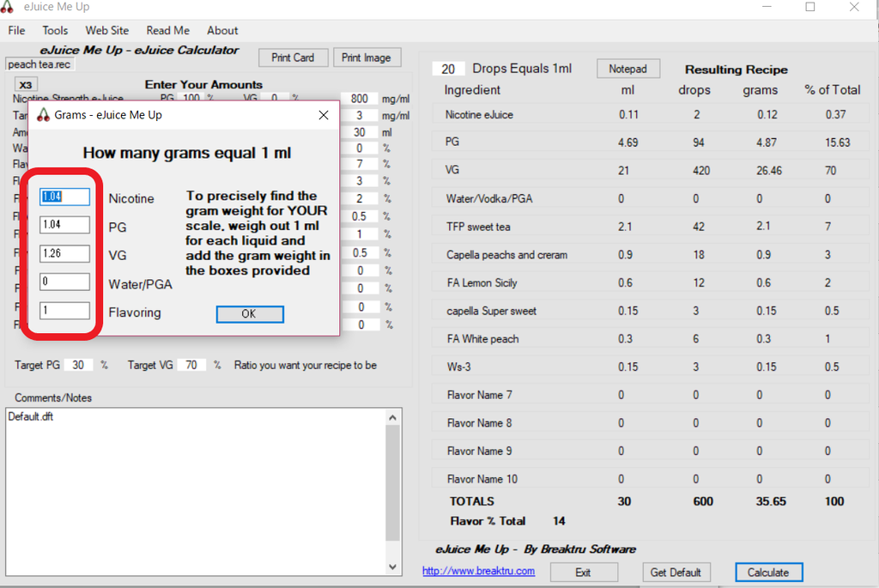The image size is (879, 588).
Task: Click the FA White peach ingredient
Action: 482,339
